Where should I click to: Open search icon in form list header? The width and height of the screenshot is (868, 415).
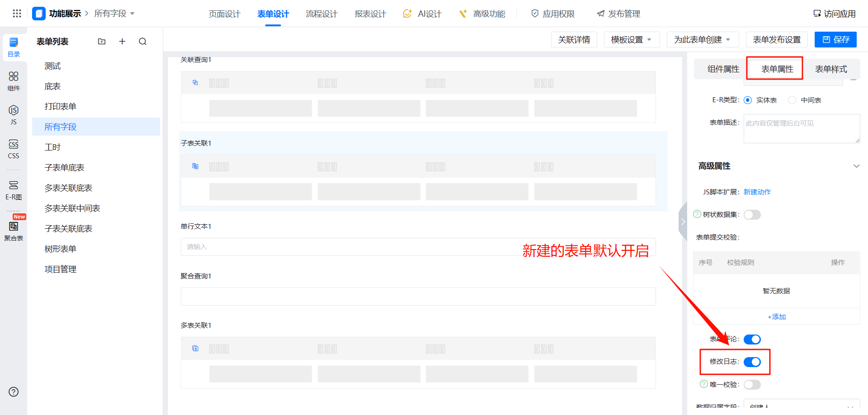tap(142, 42)
